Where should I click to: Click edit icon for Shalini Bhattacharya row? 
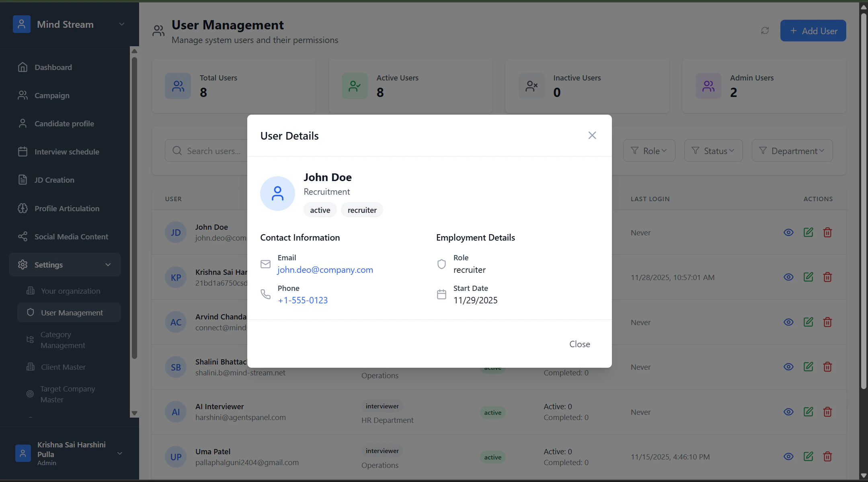[808, 367]
